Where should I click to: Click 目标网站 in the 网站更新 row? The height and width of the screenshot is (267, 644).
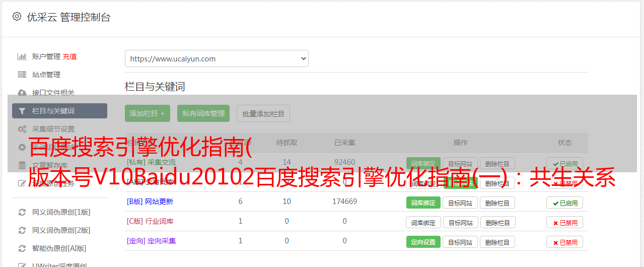coord(460,203)
